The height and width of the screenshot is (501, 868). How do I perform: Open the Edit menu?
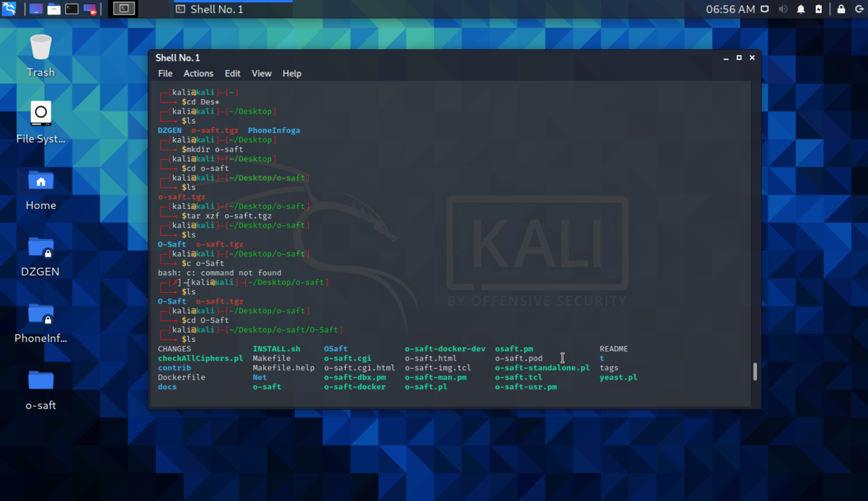coord(232,74)
